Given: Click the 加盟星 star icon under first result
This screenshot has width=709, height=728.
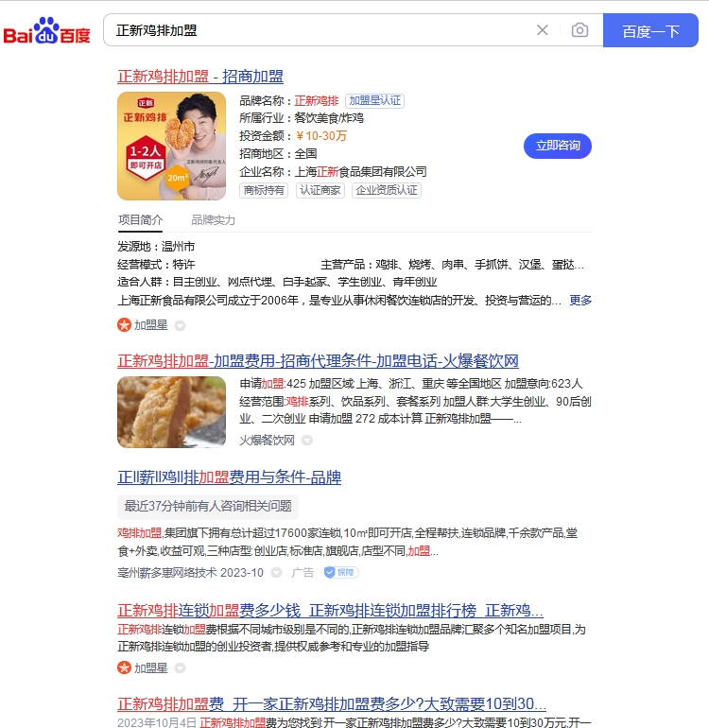Looking at the screenshot, I should pyautogui.click(x=124, y=325).
